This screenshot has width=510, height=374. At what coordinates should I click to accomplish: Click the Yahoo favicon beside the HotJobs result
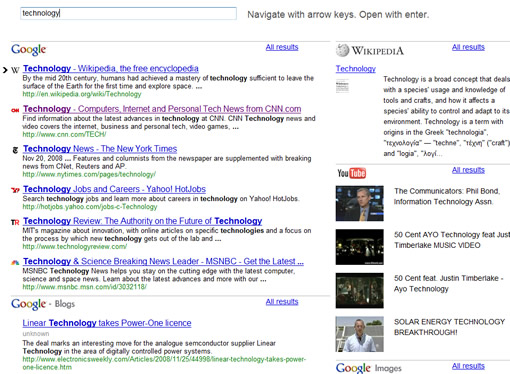(x=15, y=190)
